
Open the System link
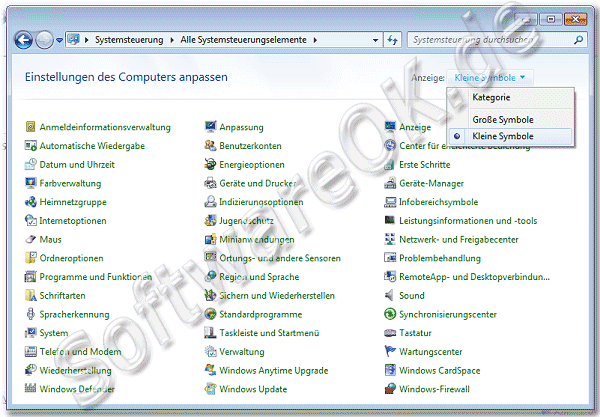tap(54, 333)
